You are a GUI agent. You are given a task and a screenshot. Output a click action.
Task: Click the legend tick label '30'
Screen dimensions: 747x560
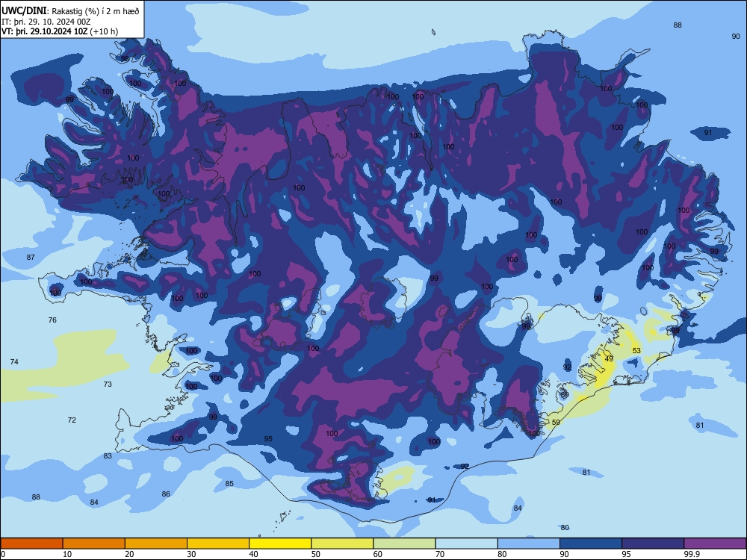pos(191,554)
